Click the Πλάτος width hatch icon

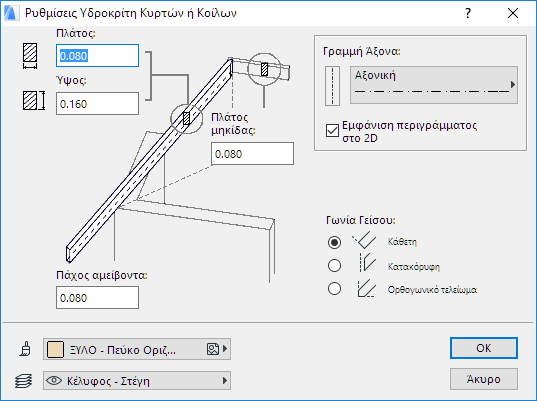30,56
